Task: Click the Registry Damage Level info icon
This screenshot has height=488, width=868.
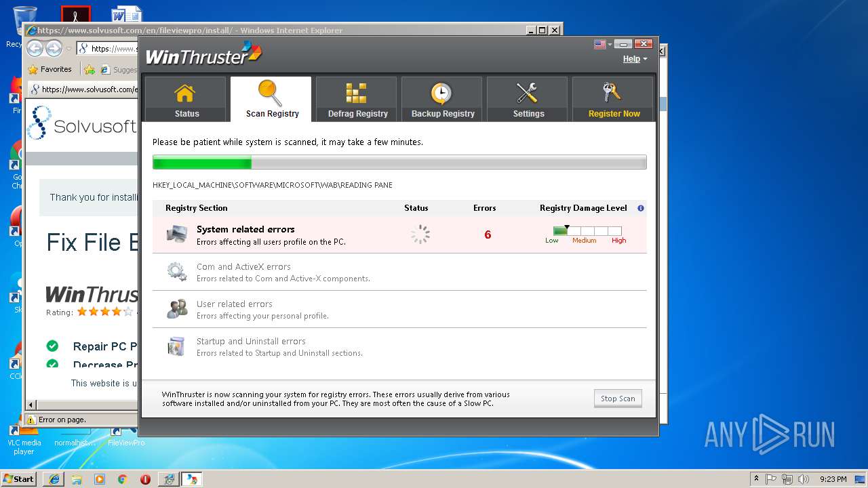Action: 641,208
